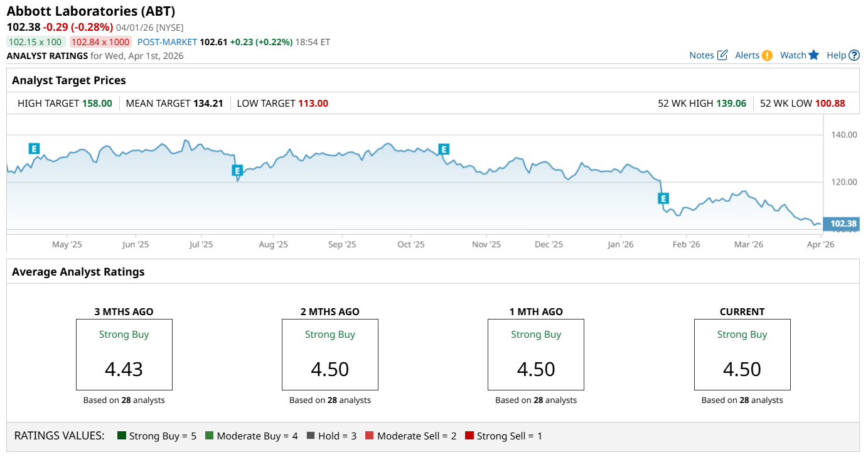Click the Hold gray legend swatch
Screen dimensions: 868x457
(311, 436)
